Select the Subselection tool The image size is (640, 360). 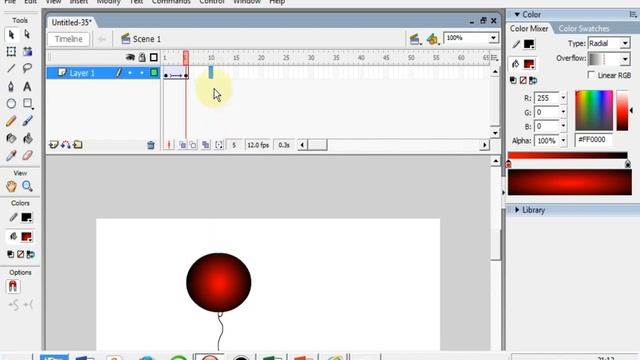point(27,34)
